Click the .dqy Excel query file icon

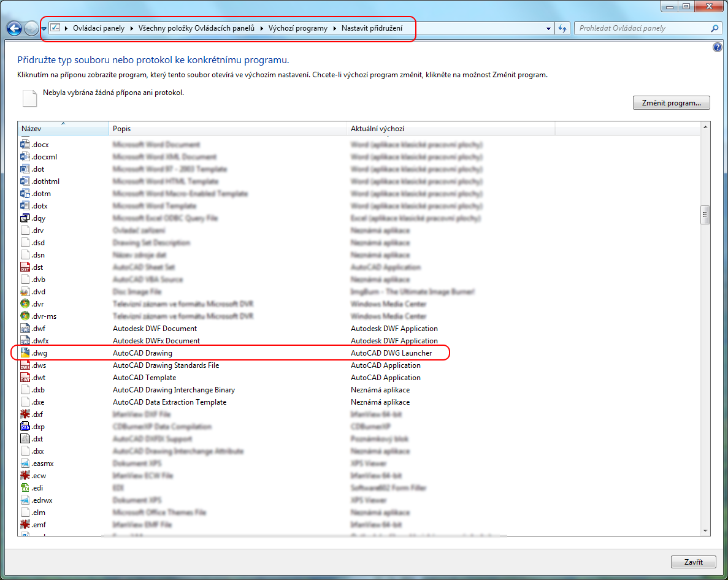point(25,218)
